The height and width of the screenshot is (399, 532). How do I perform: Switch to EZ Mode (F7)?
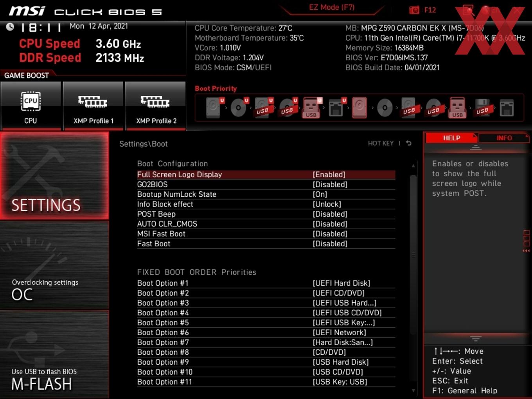(332, 7)
